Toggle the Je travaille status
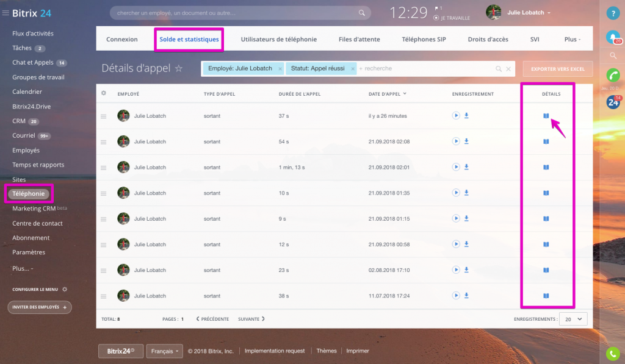Image resolution: width=625 pixels, height=364 pixels. [452, 18]
